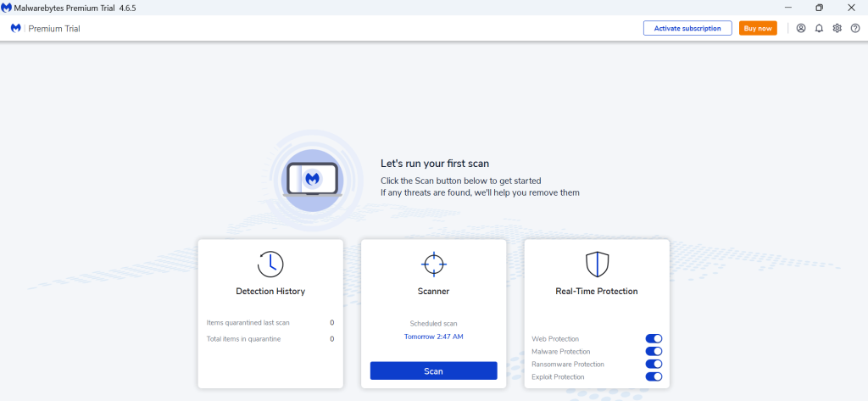Image resolution: width=868 pixels, height=401 pixels.
Task: Click the Scheduled scan label
Action: pos(433,324)
